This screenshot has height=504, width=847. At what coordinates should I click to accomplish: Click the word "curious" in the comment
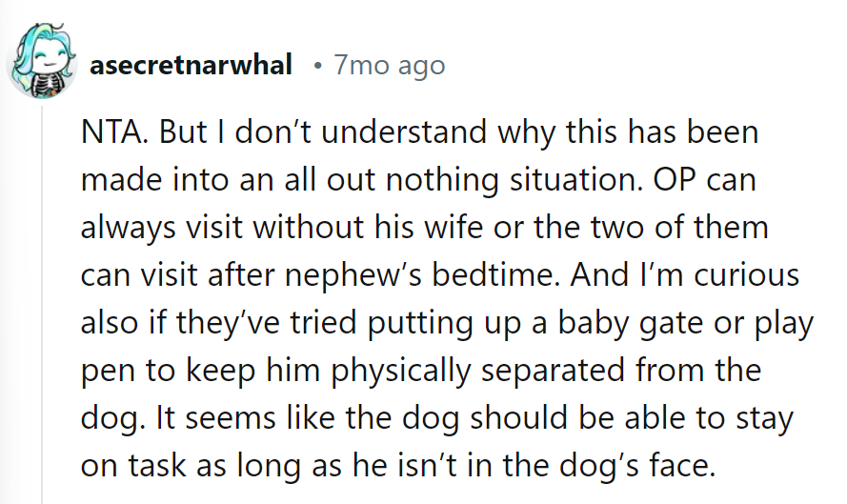[748, 275]
